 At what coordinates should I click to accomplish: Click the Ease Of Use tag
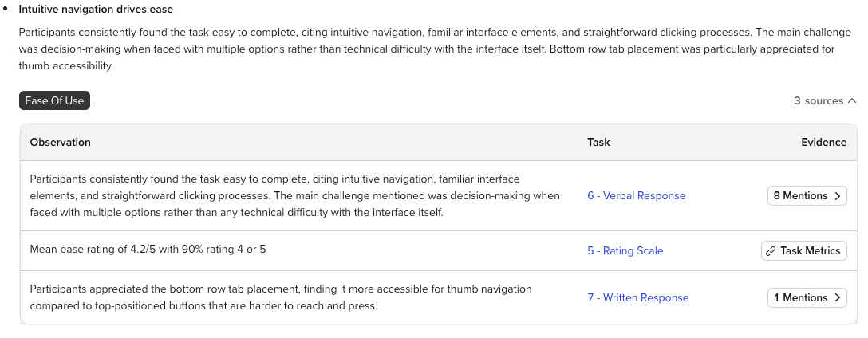54,101
